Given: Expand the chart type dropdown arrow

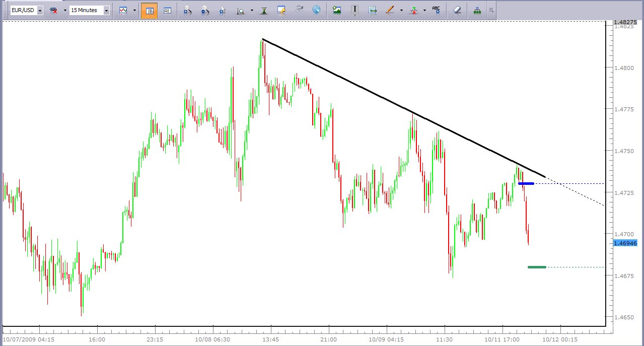Looking at the screenshot, I should [134, 10].
